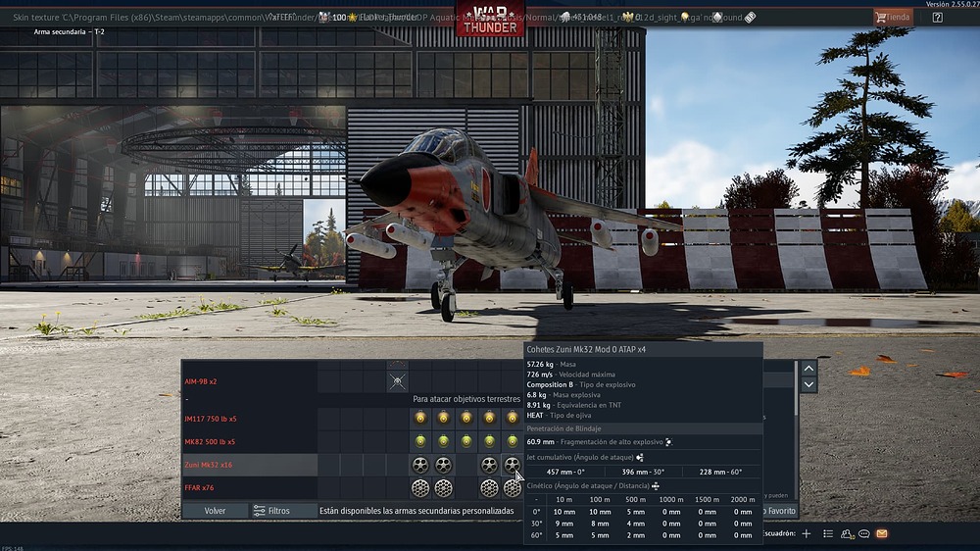Select the FFAR x76 preset row

(249, 487)
